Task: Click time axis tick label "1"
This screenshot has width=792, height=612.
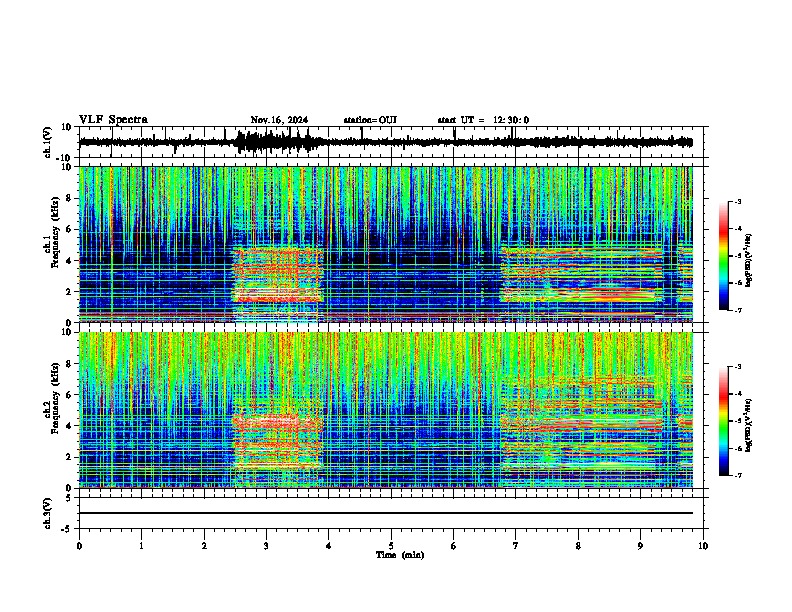Action: 142,546
